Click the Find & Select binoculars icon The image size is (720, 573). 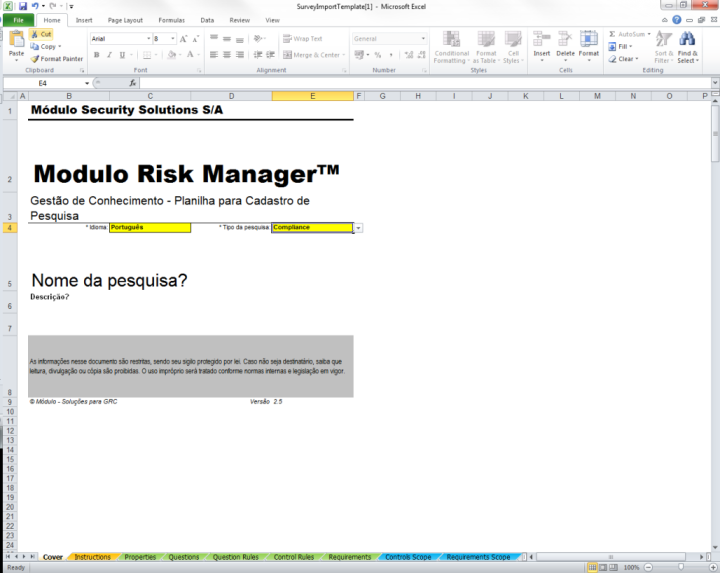click(687, 39)
